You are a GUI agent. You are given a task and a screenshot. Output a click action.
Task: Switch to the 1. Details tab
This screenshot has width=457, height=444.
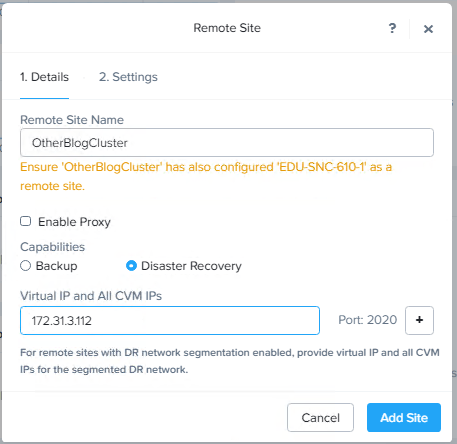pyautogui.click(x=44, y=77)
